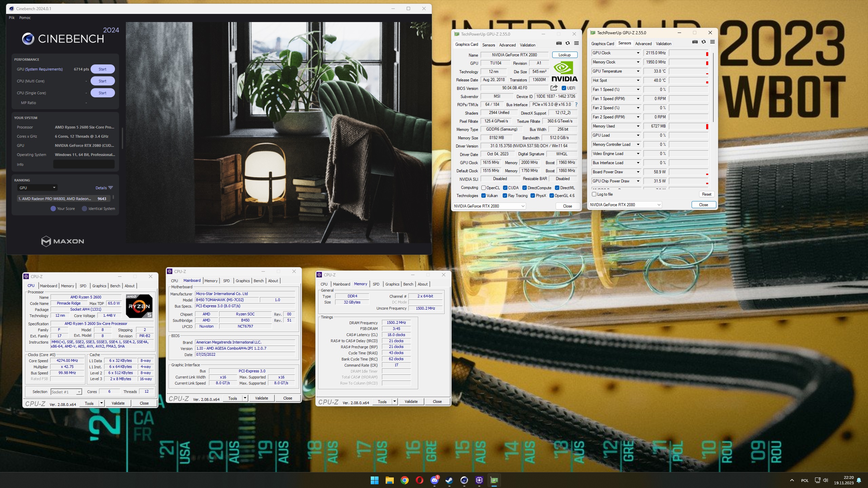Click the refresh icon in left GPU-Z window
Viewport: 868px width, 488px height.
click(x=567, y=43)
